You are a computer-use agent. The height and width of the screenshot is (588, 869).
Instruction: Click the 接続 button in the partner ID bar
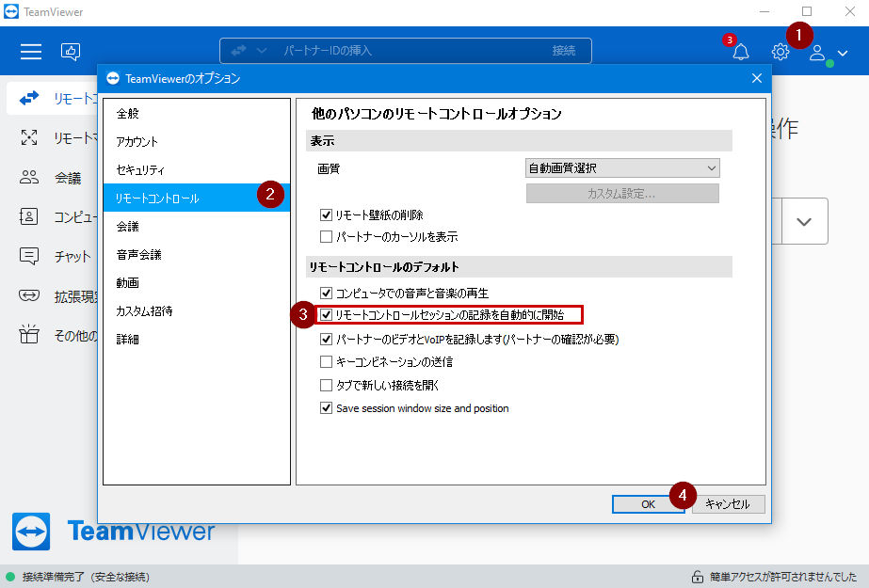564,51
